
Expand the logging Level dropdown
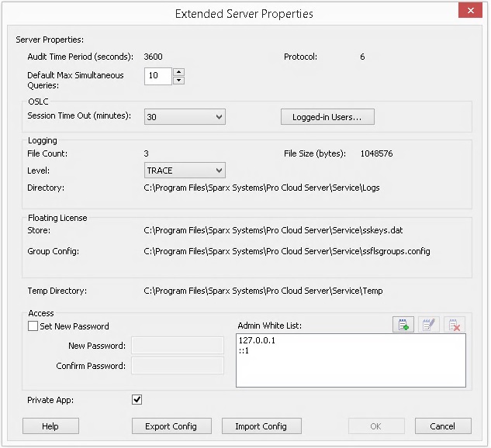(x=185, y=171)
